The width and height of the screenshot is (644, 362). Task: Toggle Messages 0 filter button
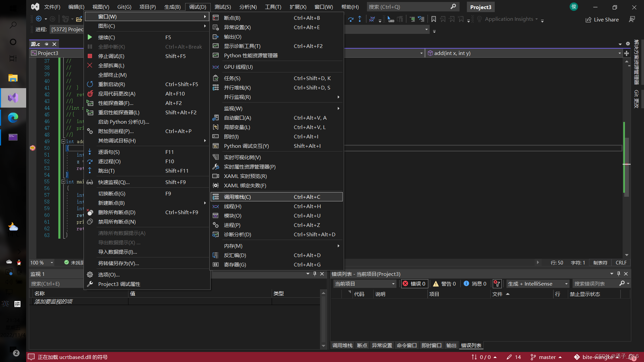pos(475,284)
